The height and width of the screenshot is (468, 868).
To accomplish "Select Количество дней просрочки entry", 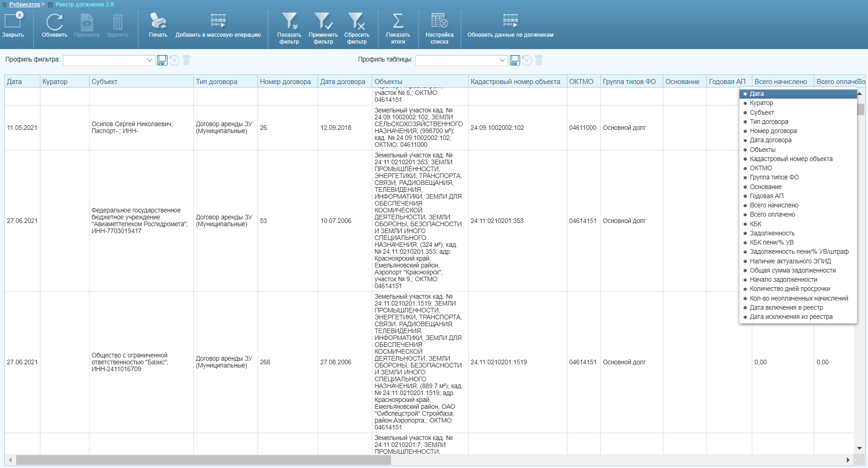I will click(x=798, y=289).
